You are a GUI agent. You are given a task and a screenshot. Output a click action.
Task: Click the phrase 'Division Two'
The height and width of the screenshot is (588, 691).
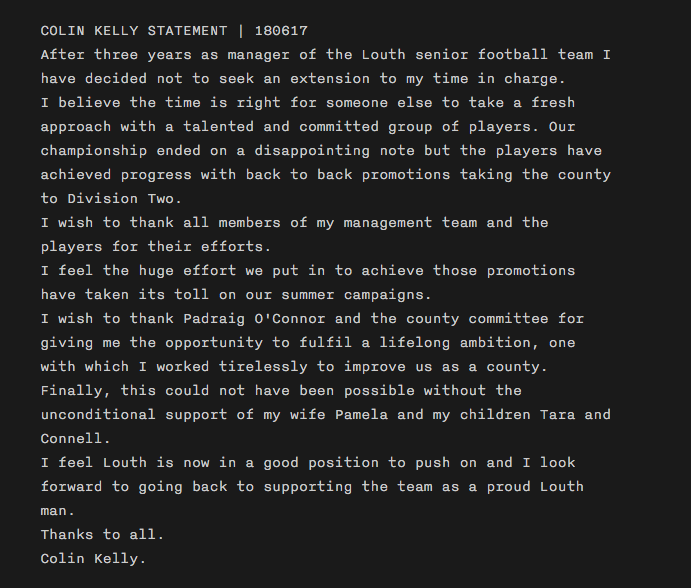(x=121, y=199)
